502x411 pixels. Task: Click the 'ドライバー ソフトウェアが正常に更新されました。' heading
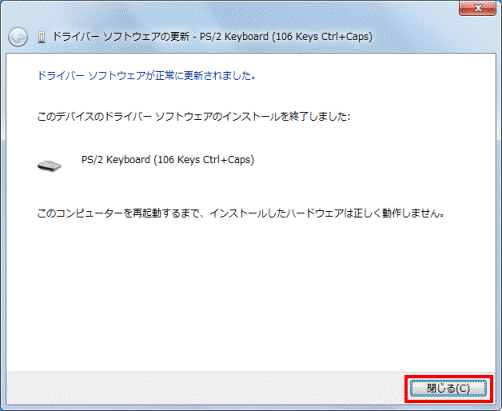(146, 76)
